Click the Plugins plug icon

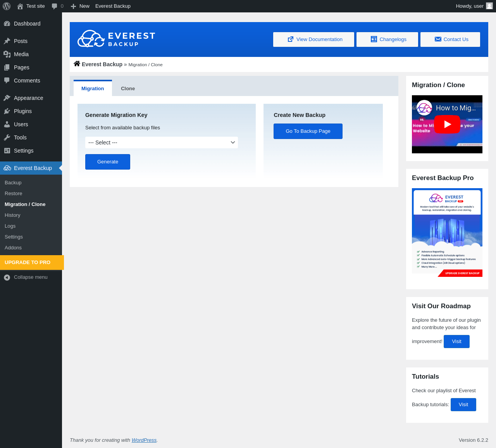click(x=7, y=111)
